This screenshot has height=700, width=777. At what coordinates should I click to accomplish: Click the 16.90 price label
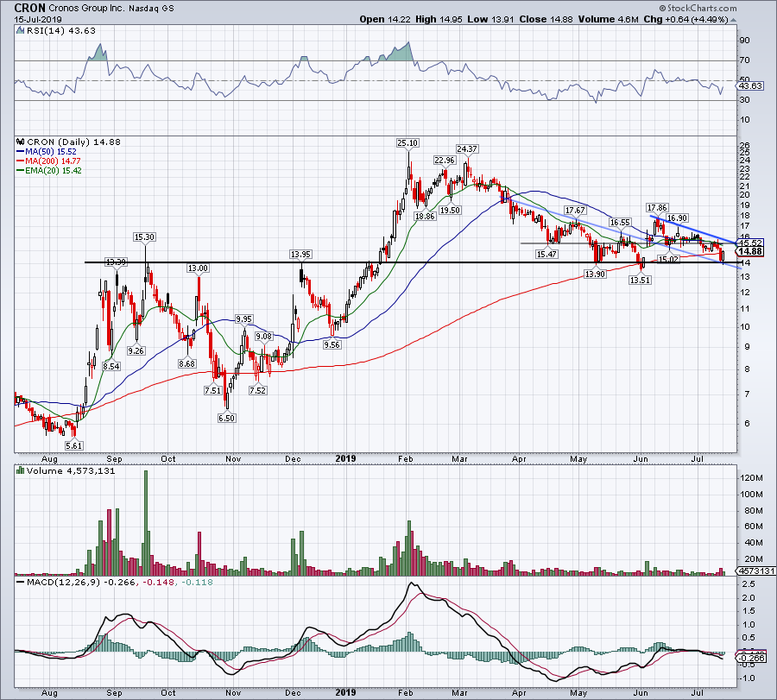tap(677, 218)
